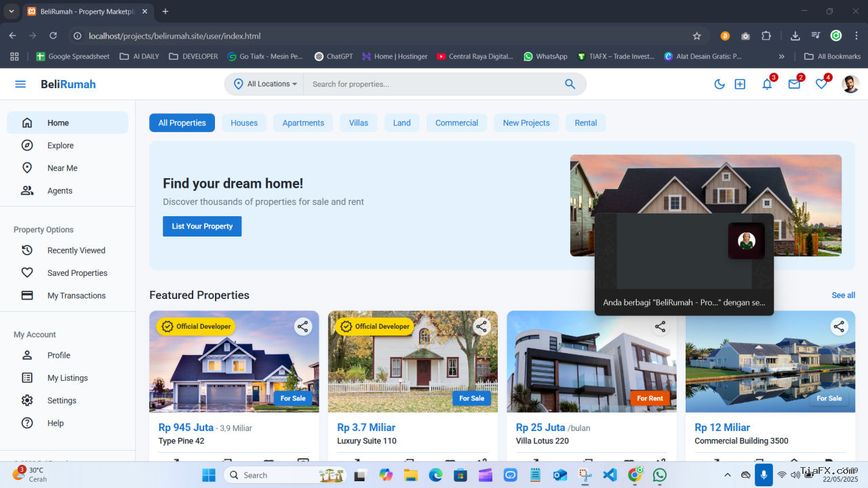Viewport: 868px width, 488px height.
Task: Click the List Your Property button
Action: 202,226
